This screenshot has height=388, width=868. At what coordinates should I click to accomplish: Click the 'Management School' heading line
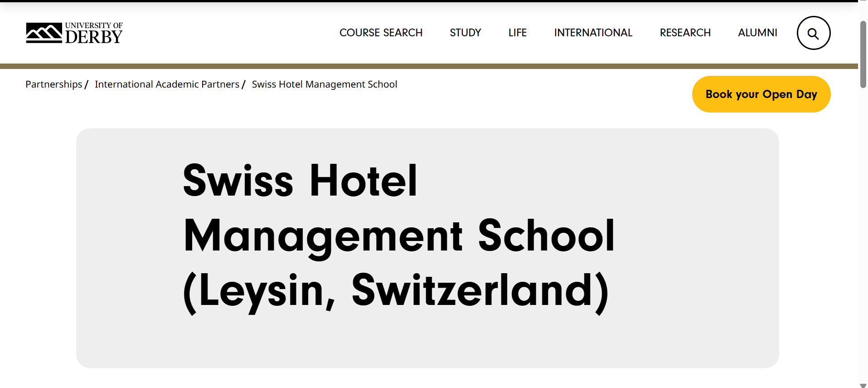click(x=399, y=236)
